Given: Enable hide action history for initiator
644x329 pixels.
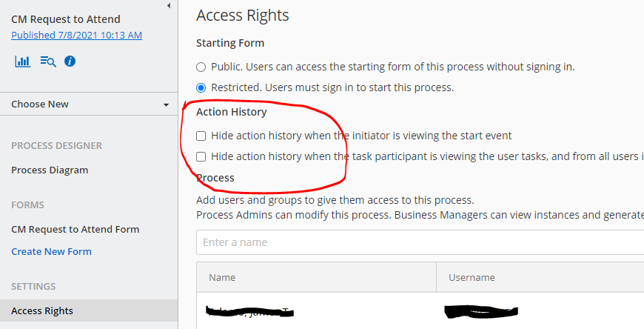Looking at the screenshot, I should point(201,136).
